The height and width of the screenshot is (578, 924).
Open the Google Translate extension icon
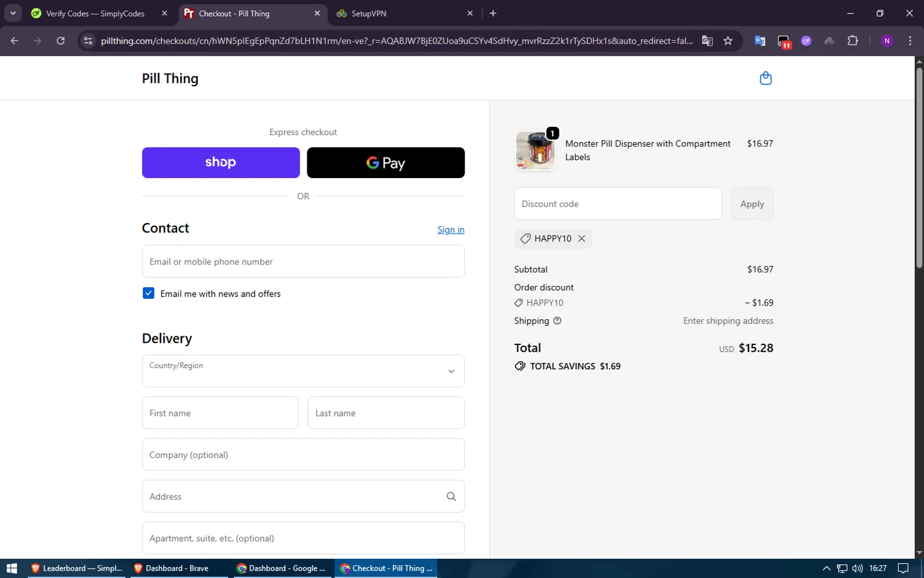(760, 41)
